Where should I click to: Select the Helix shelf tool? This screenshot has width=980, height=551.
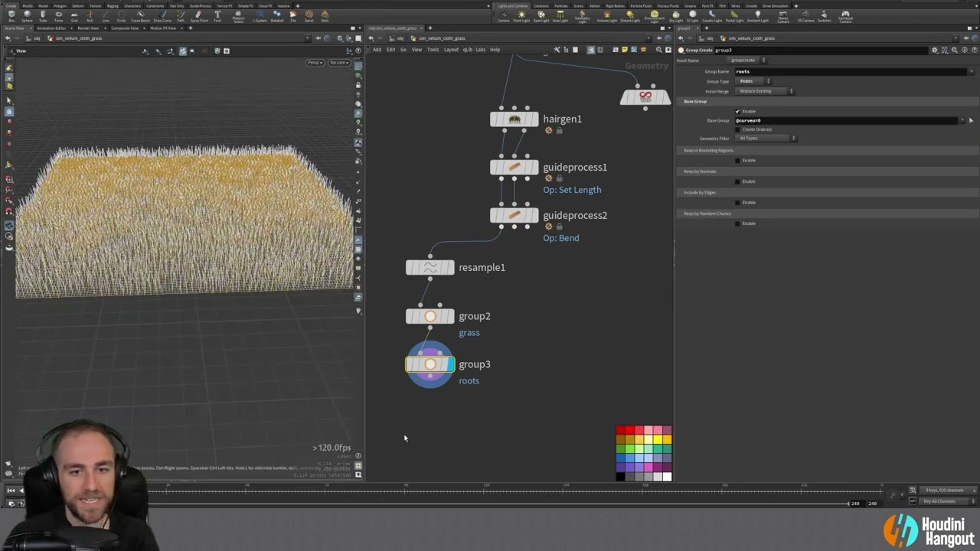[325, 15]
